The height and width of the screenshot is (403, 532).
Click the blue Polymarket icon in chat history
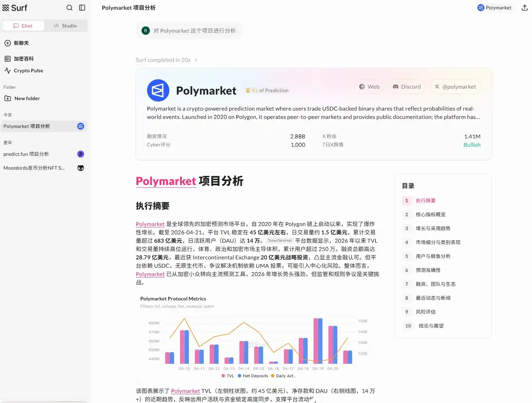[81, 126]
